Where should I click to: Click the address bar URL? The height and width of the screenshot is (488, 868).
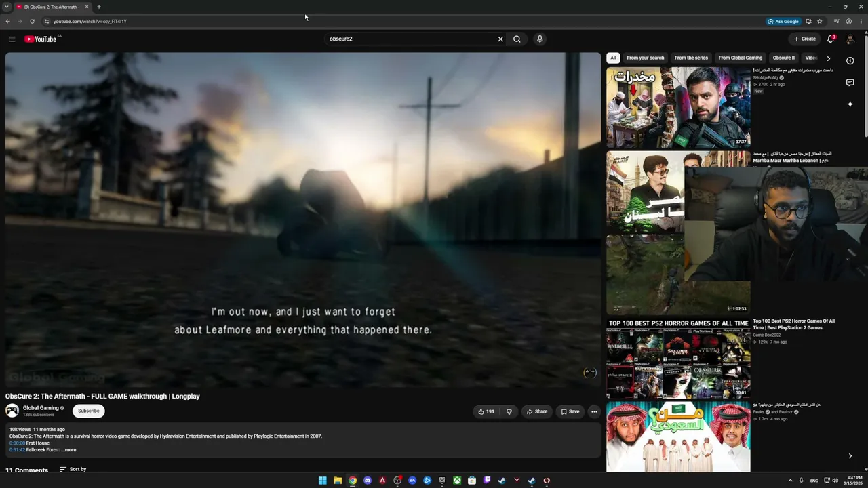(x=90, y=22)
